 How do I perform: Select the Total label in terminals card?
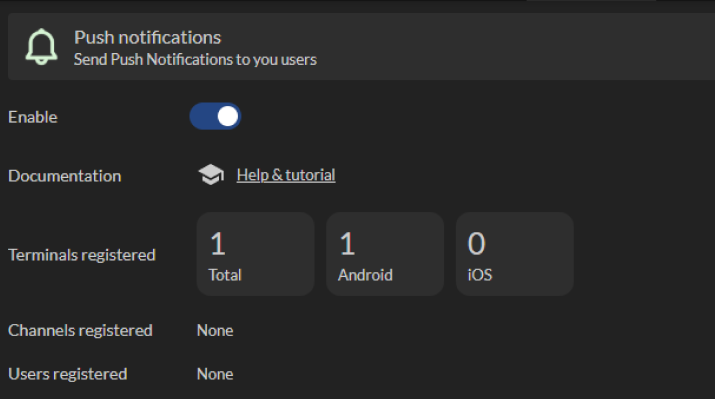point(225,275)
